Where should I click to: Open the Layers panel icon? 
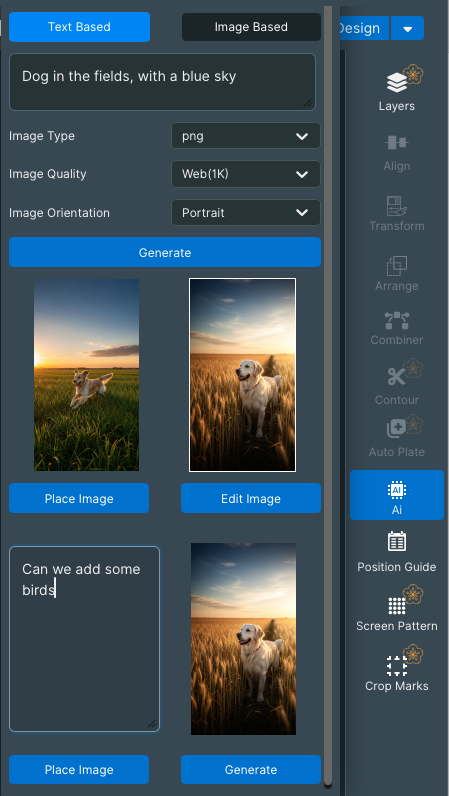click(x=397, y=82)
